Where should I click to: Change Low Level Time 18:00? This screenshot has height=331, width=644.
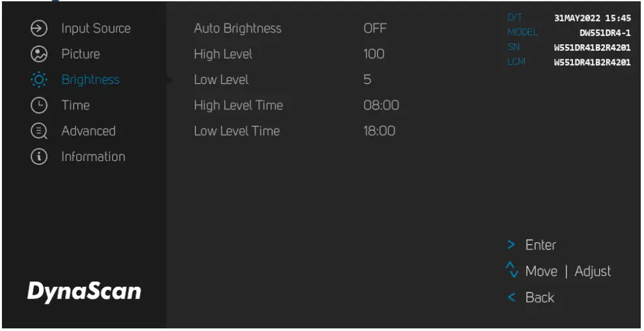(x=379, y=131)
